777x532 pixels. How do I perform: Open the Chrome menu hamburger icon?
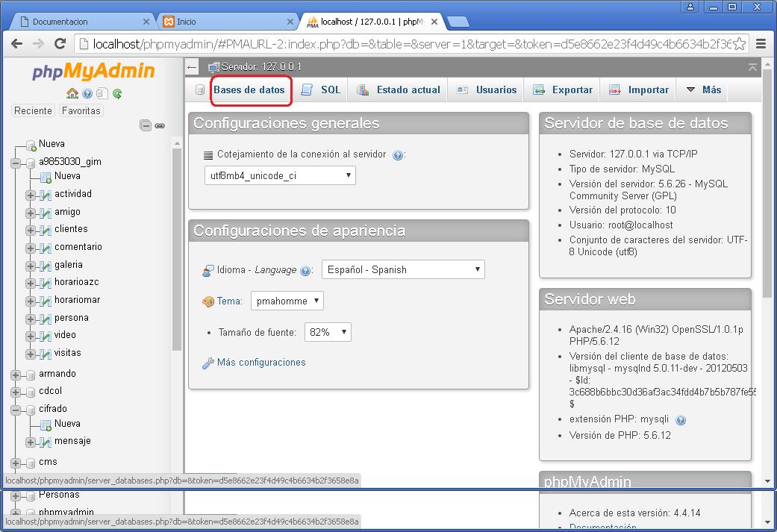coord(761,43)
